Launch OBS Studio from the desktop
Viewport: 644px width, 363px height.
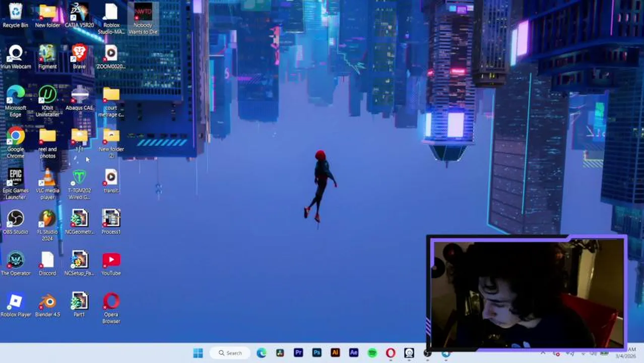click(x=16, y=222)
